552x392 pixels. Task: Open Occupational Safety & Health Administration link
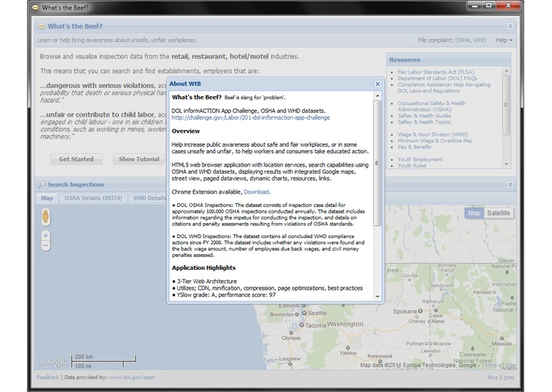pyautogui.click(x=431, y=106)
